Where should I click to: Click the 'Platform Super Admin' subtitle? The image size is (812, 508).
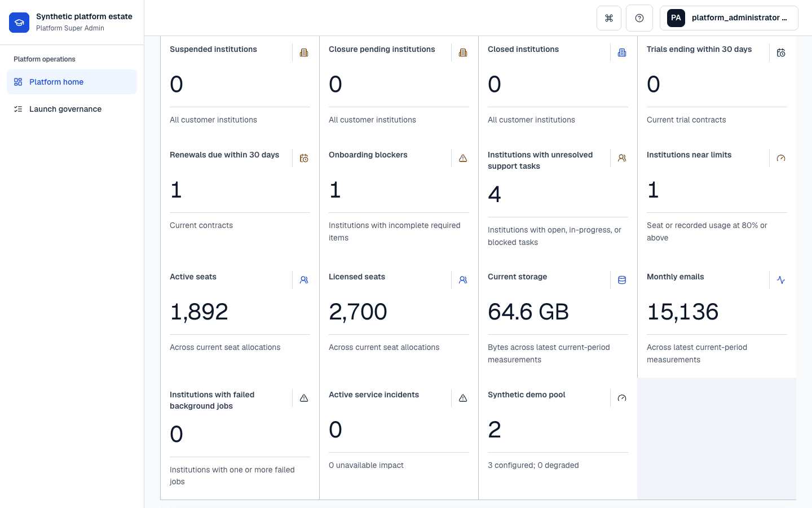(x=70, y=28)
